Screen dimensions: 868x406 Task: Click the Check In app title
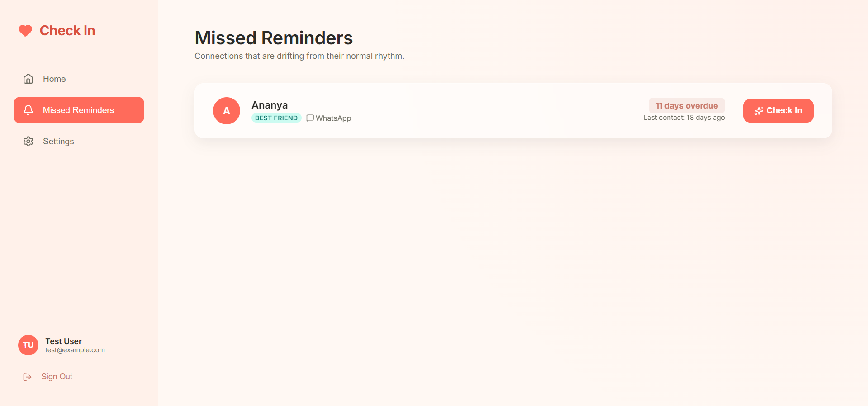(x=67, y=31)
